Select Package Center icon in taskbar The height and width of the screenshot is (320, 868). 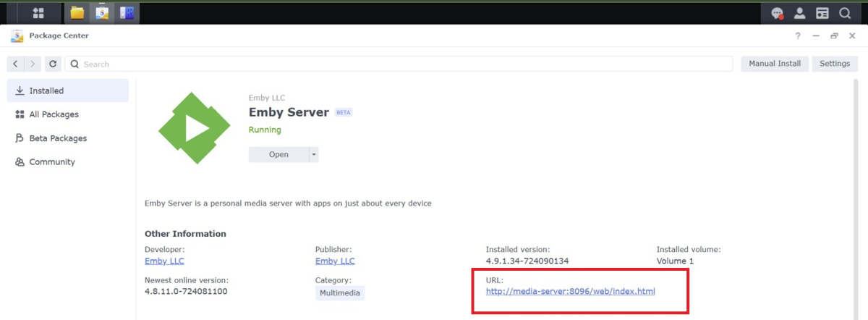102,13
